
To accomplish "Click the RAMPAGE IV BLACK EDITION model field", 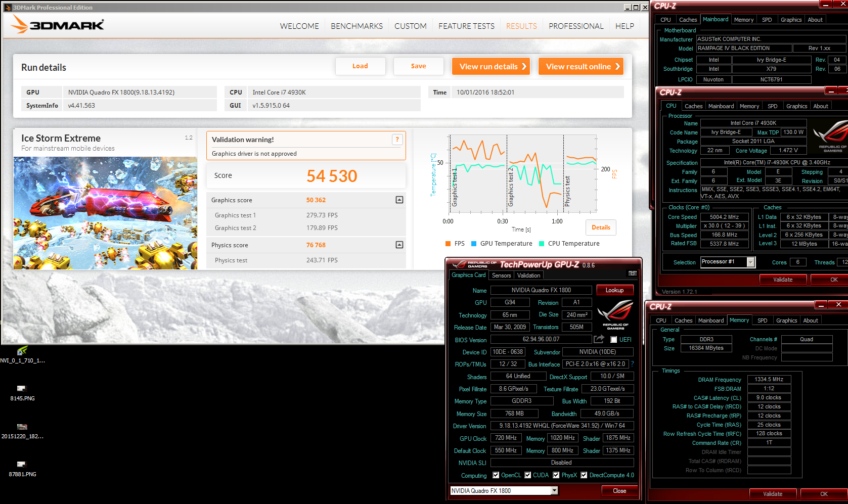I will [x=743, y=48].
